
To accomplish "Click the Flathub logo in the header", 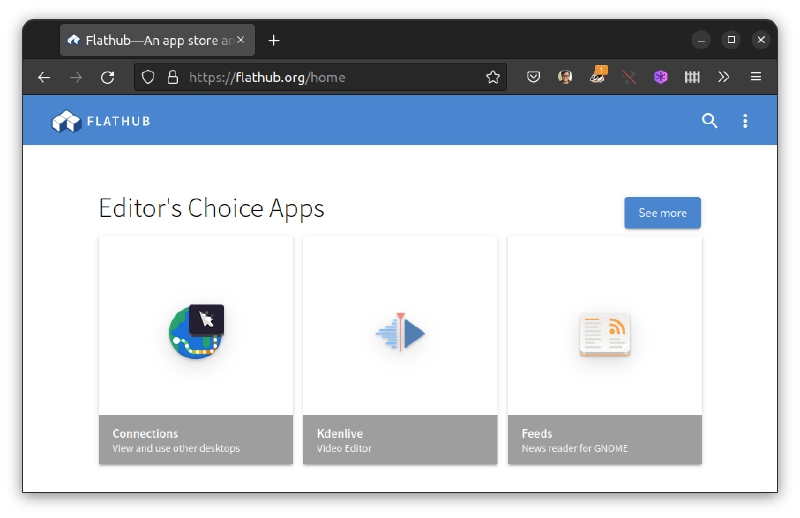I will click(x=101, y=121).
